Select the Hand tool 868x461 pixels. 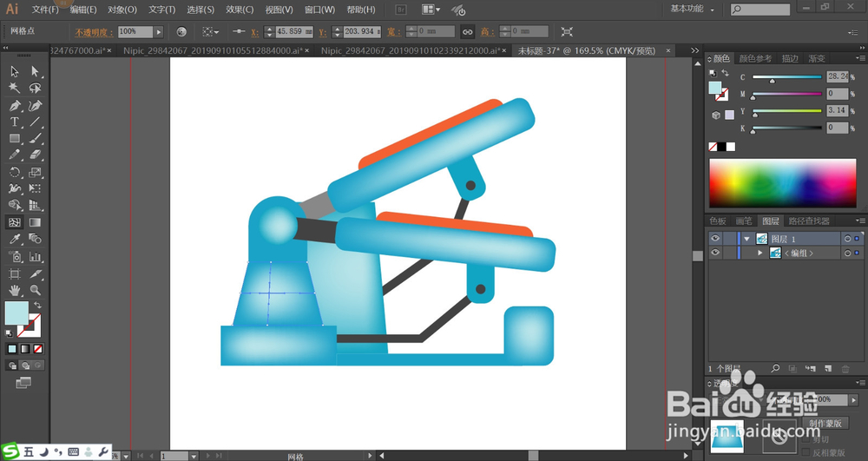tap(15, 290)
